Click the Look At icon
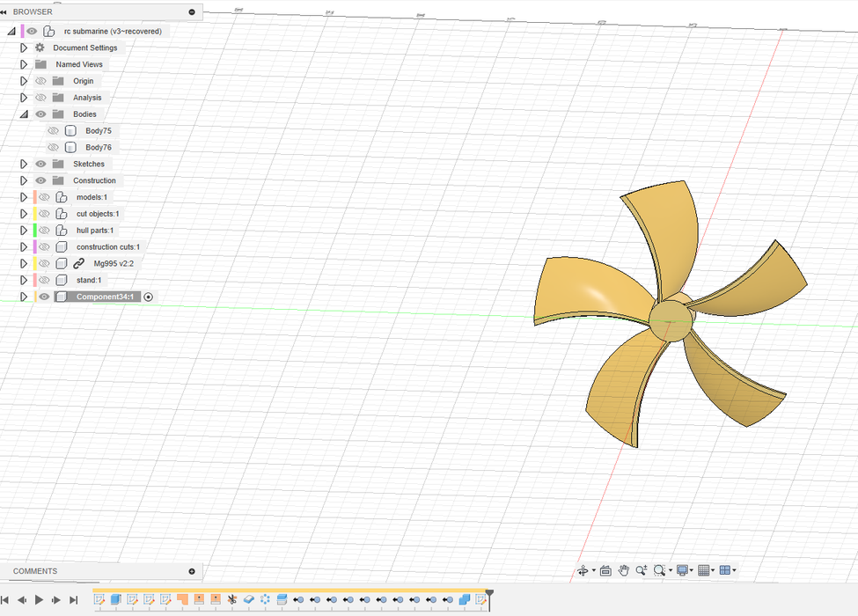858x616 pixels. click(605, 570)
